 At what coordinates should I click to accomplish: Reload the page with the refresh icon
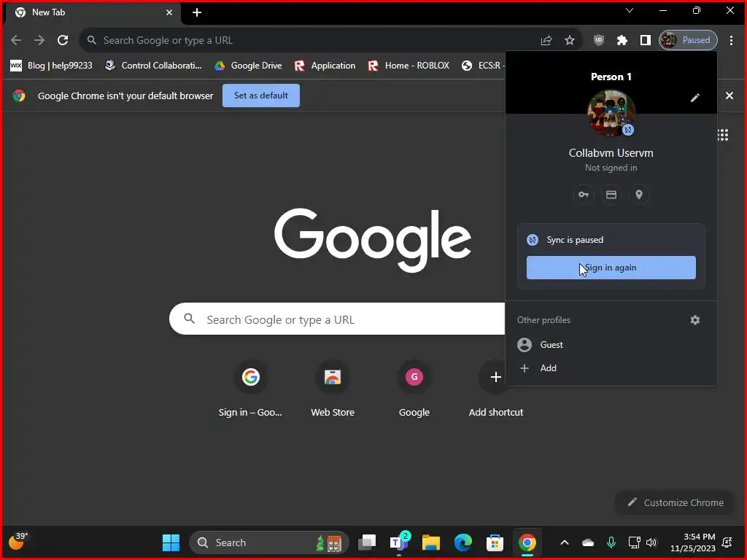click(x=63, y=40)
